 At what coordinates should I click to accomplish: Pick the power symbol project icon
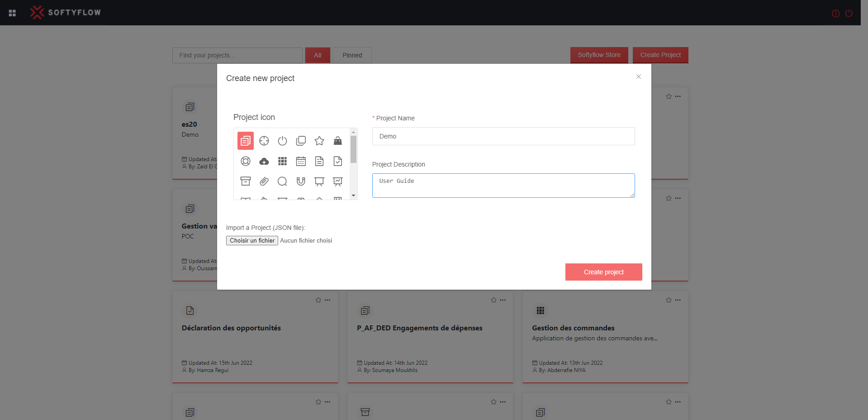tap(282, 141)
